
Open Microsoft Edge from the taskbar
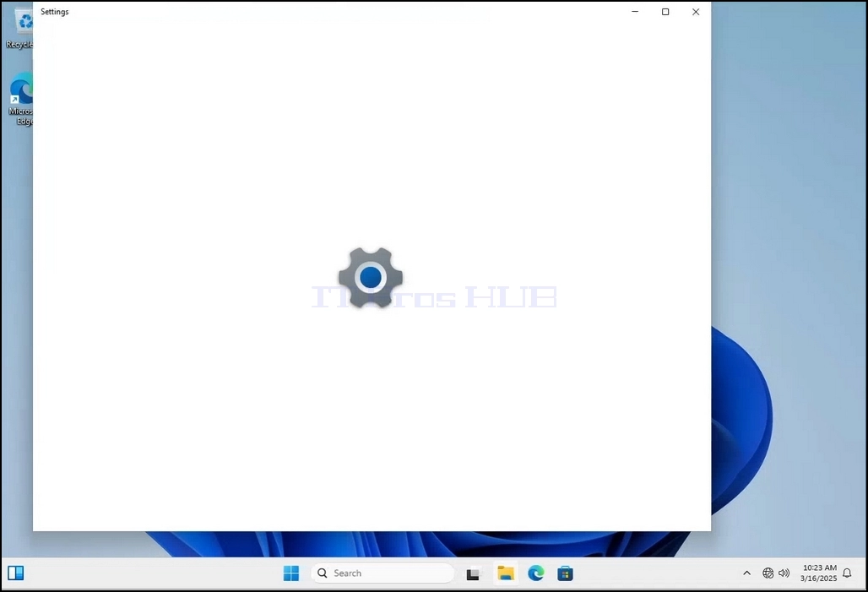pyautogui.click(x=535, y=573)
